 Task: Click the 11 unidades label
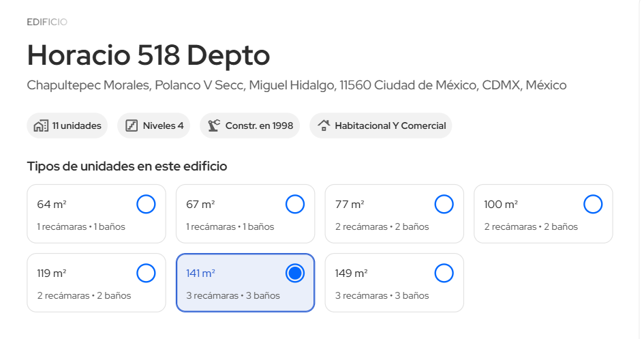[76, 126]
